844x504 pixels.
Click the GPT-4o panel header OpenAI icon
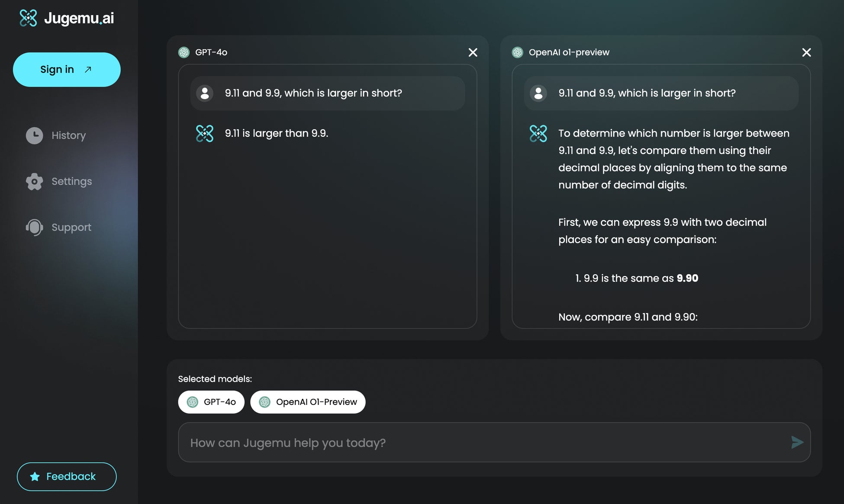(x=184, y=52)
